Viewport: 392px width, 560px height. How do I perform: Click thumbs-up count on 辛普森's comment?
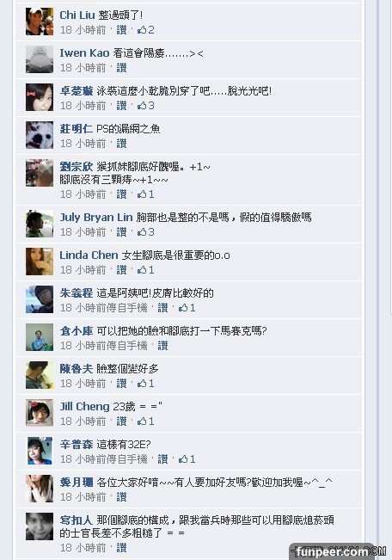[x=187, y=459]
